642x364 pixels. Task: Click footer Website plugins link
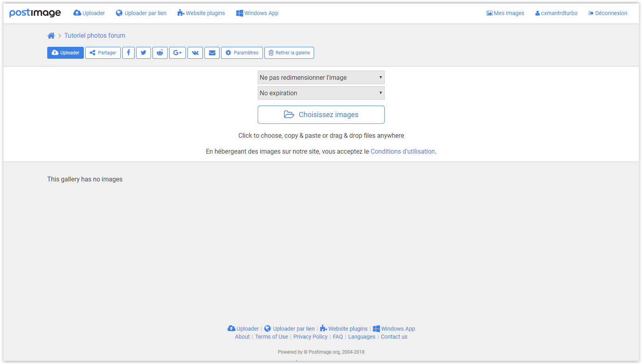point(344,329)
